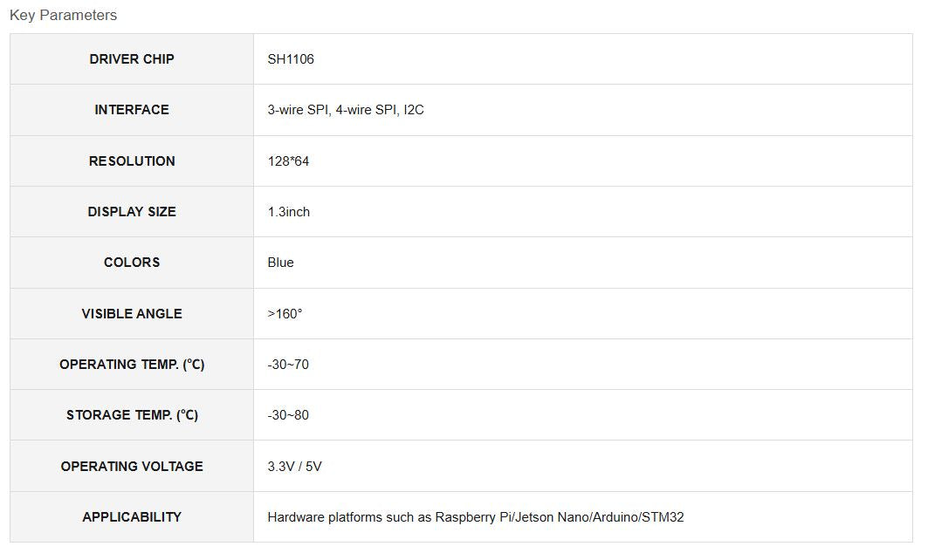928x560 pixels.
Task: Click the -30~70 temperature value
Action: 288,365
